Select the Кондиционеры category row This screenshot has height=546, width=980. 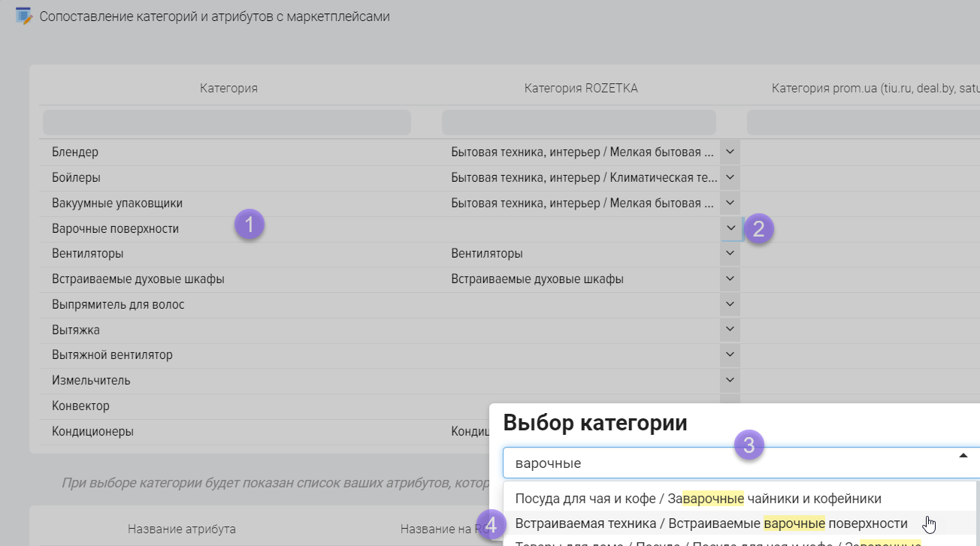(x=93, y=432)
